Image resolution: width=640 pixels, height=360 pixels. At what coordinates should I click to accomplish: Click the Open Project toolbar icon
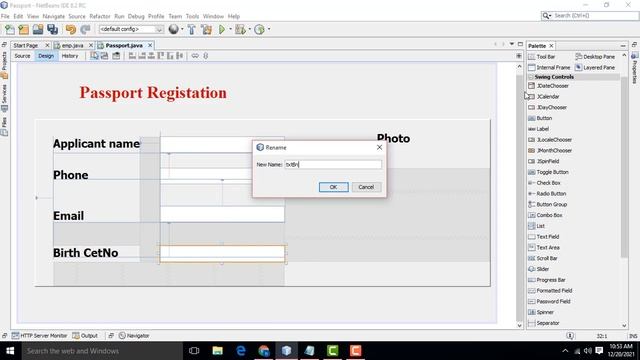point(38,29)
